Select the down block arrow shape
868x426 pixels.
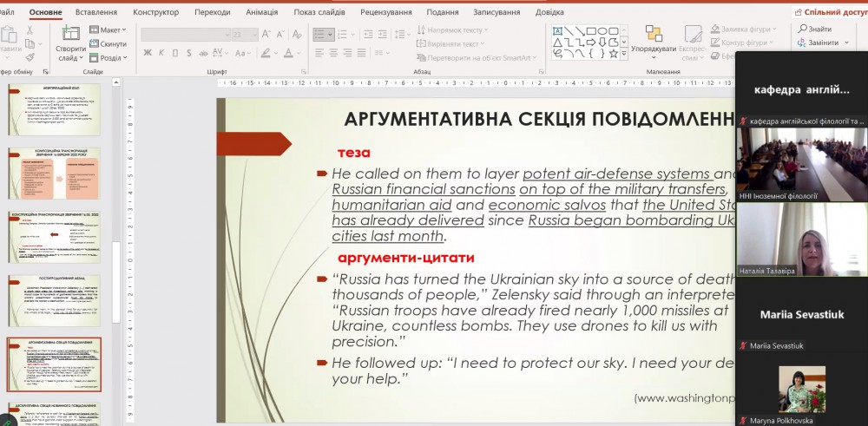point(602,42)
